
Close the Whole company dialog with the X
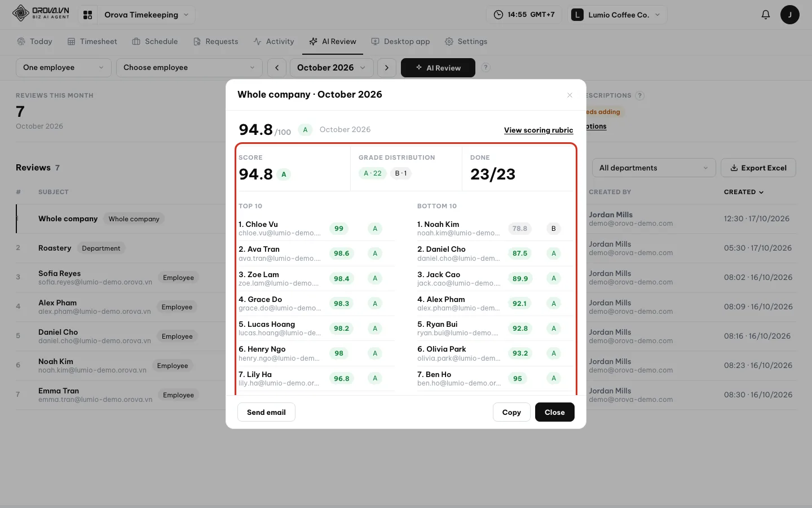pos(570,95)
